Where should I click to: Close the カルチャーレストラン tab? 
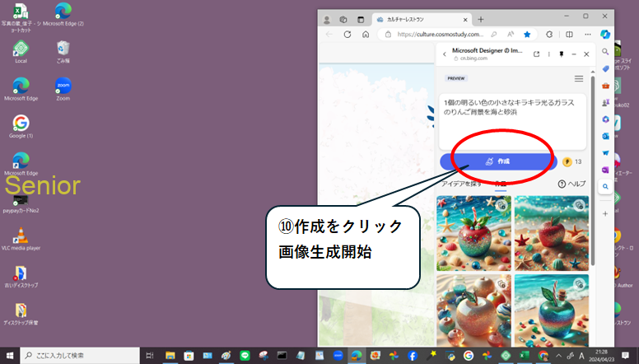[x=465, y=20]
